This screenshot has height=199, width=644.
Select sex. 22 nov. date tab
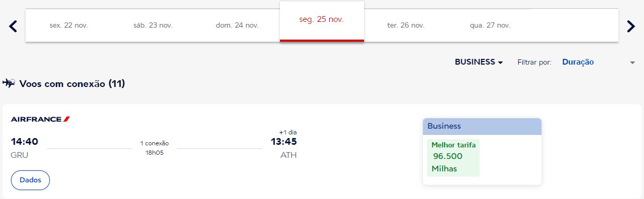pyautogui.click(x=68, y=25)
